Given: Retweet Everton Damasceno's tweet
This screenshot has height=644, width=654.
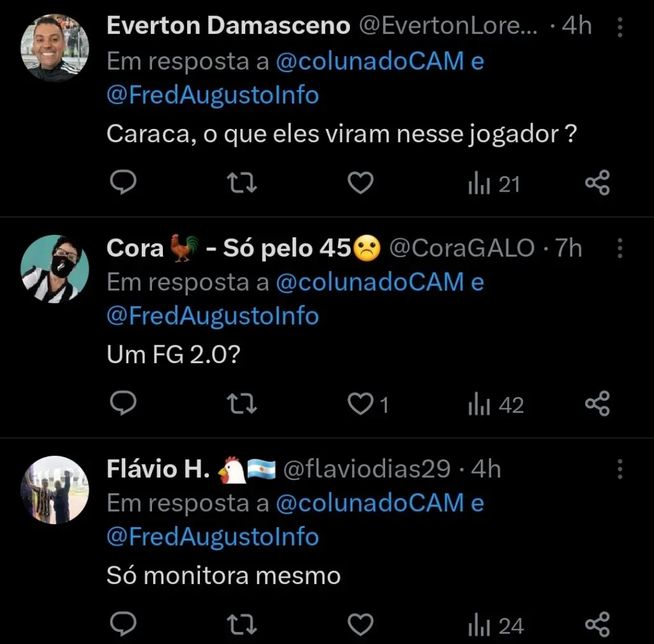Looking at the screenshot, I should (x=243, y=184).
